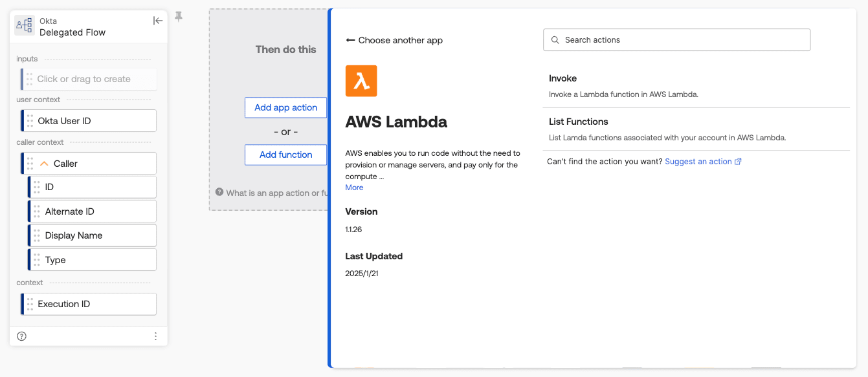Select the Caller field row
The image size is (868, 377).
coord(89,164)
